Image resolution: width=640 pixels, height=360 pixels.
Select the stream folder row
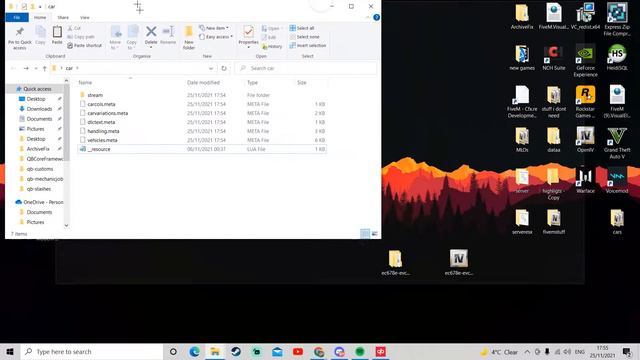202,95
